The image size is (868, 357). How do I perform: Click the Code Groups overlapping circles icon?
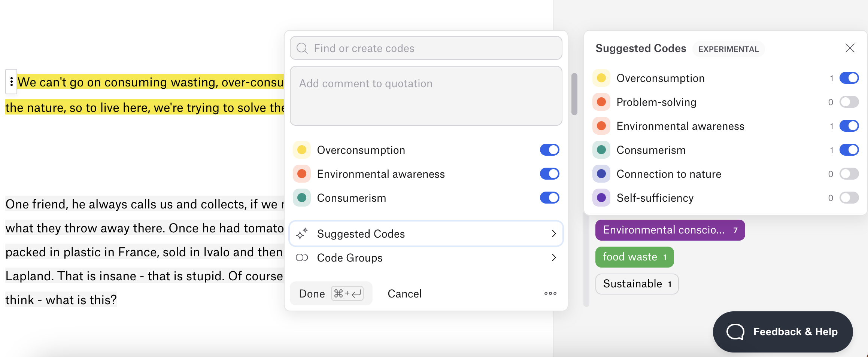coord(302,258)
